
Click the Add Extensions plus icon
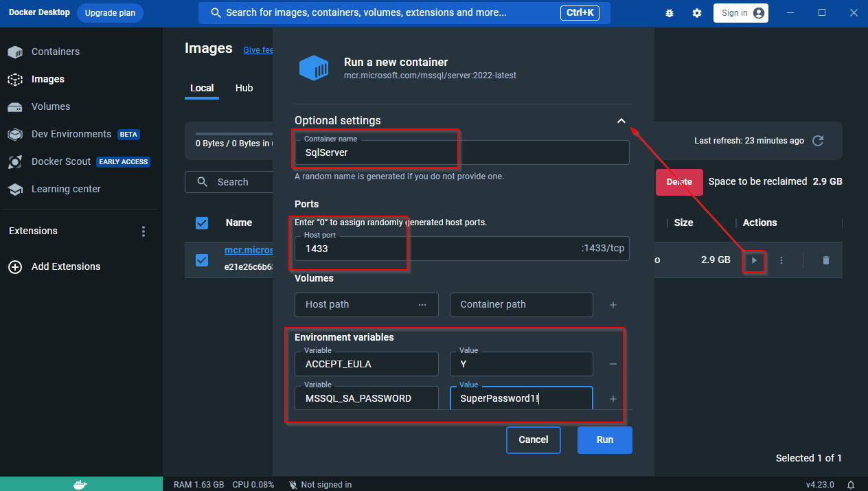pyautogui.click(x=14, y=267)
